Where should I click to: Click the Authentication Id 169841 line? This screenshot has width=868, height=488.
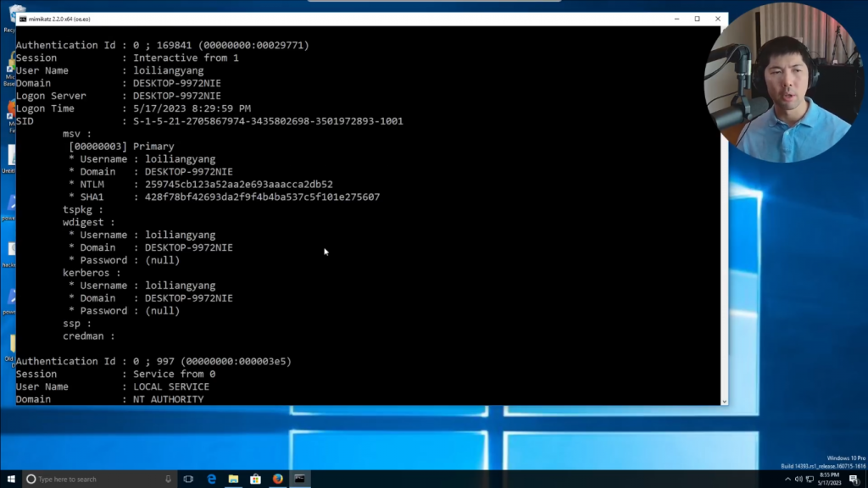tap(162, 46)
